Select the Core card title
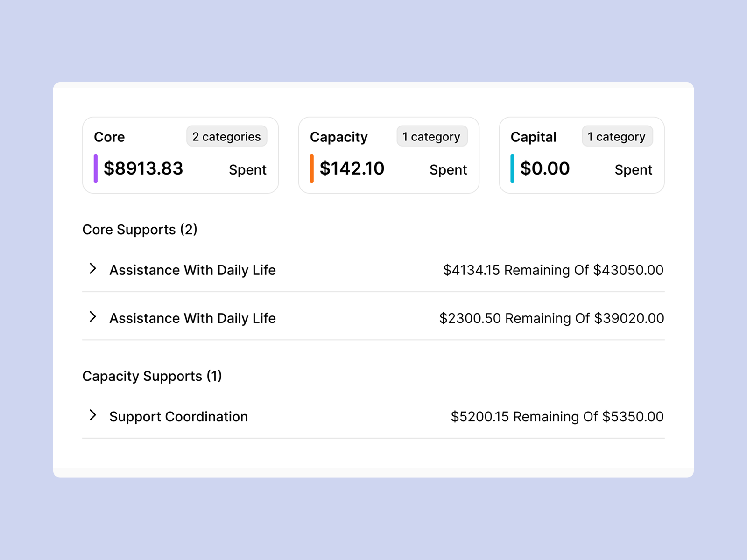 (x=109, y=137)
